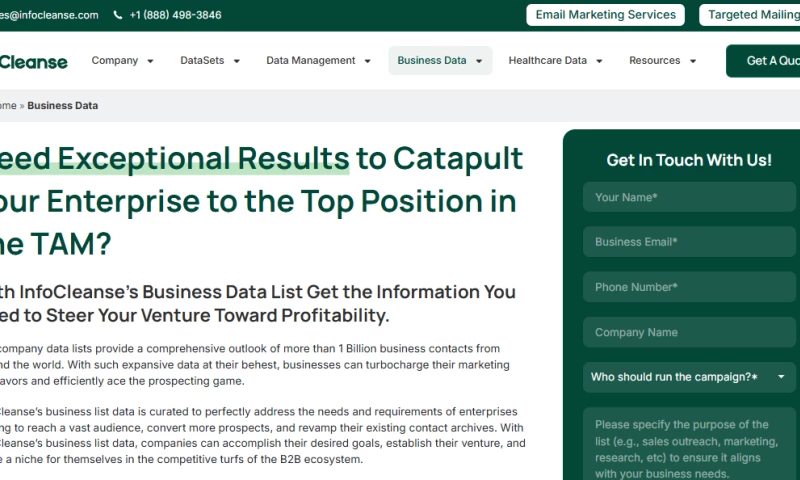Click the Get A Quote button
The image size is (800, 480).
pos(763,61)
